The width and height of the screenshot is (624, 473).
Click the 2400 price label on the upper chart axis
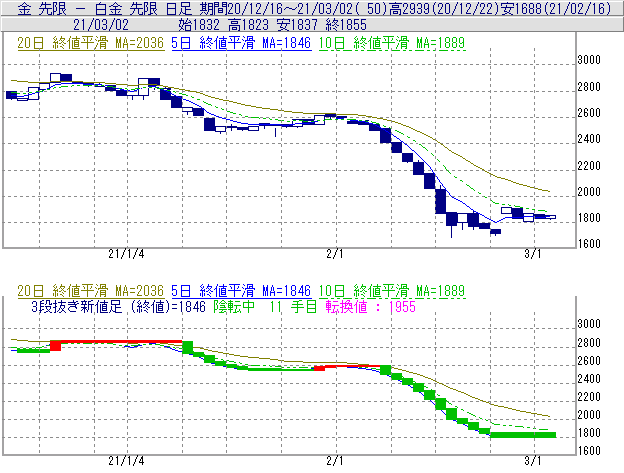point(589,139)
